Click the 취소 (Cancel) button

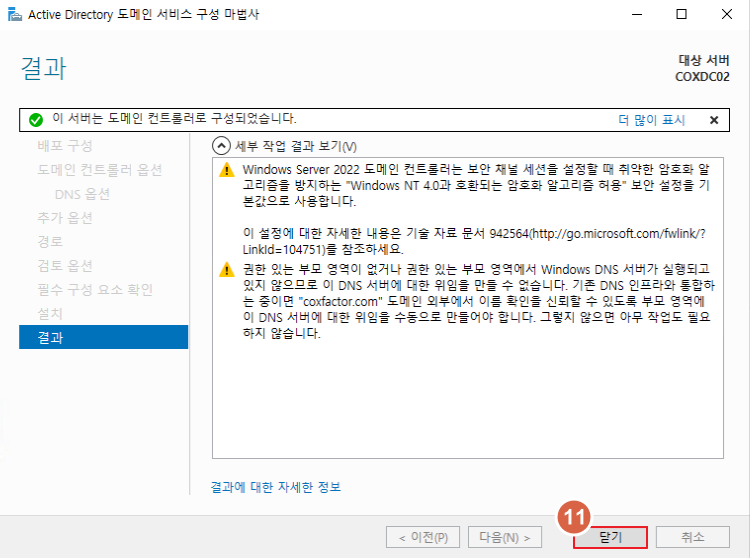693,537
